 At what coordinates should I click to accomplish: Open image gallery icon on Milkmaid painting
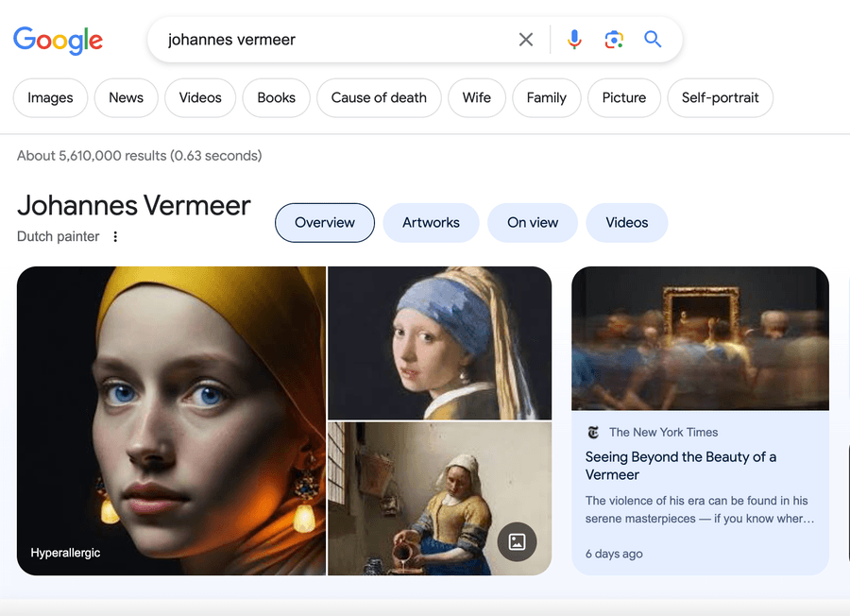point(517,541)
